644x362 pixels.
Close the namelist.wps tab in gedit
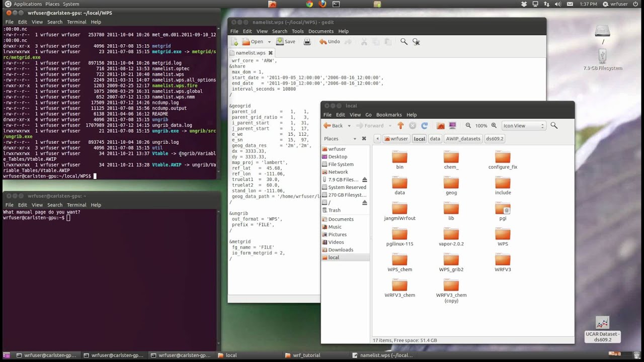(270, 53)
